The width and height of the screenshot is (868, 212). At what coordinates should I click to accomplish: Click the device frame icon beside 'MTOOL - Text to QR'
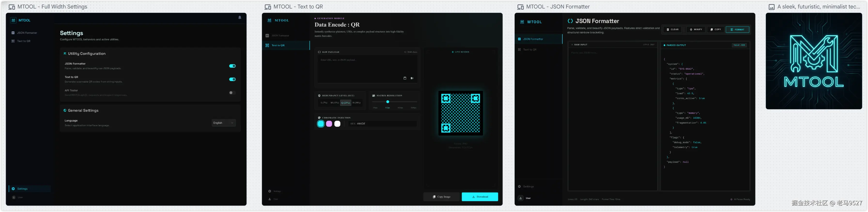(x=268, y=7)
